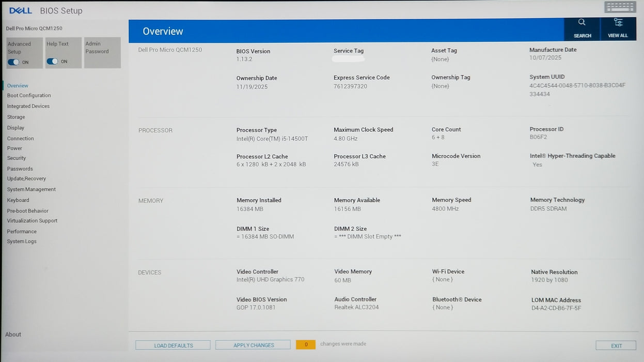Click Hyper-Threading Capable Yes value
Viewport: 644px width, 362px height.
537,165
